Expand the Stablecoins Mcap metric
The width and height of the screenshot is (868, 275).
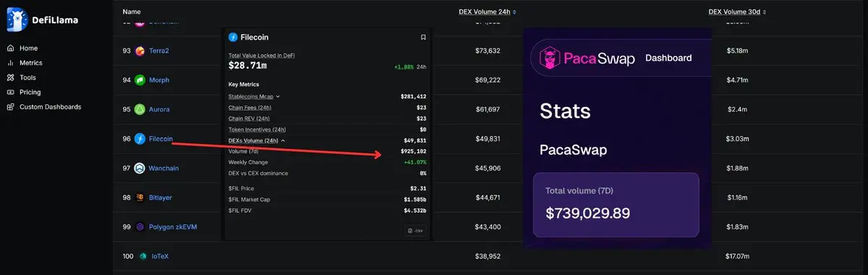(254, 96)
